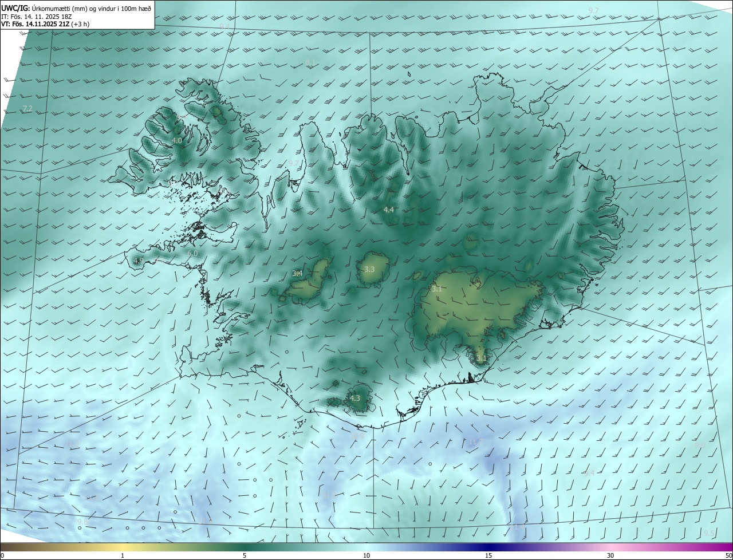This screenshot has height=560, width=733.
Task: Click the '5' tick on the color scale
Action: [x=245, y=555]
